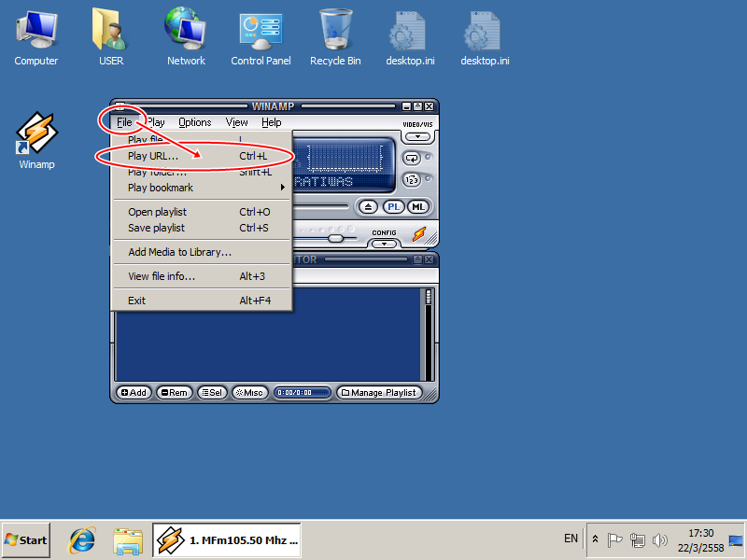Click the Winamp MFm105.50 taskbar button
This screenshot has height=560, width=747.
coord(227,540)
